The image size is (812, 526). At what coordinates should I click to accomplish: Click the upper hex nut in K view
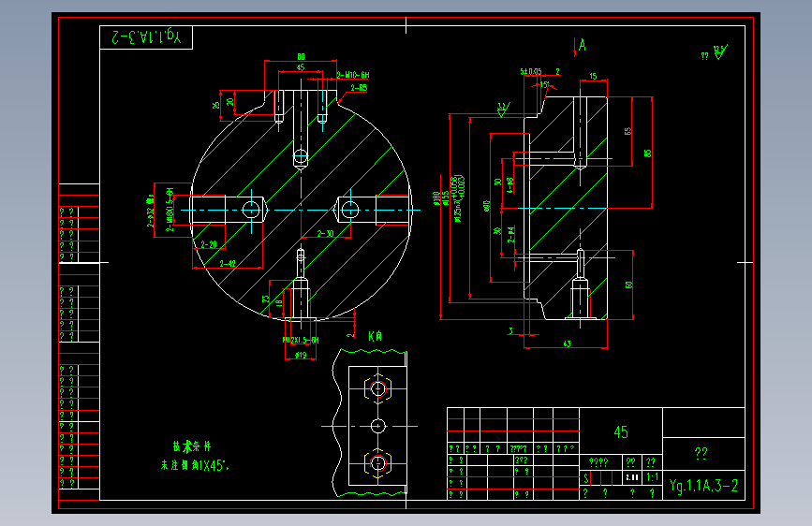[x=378, y=388]
